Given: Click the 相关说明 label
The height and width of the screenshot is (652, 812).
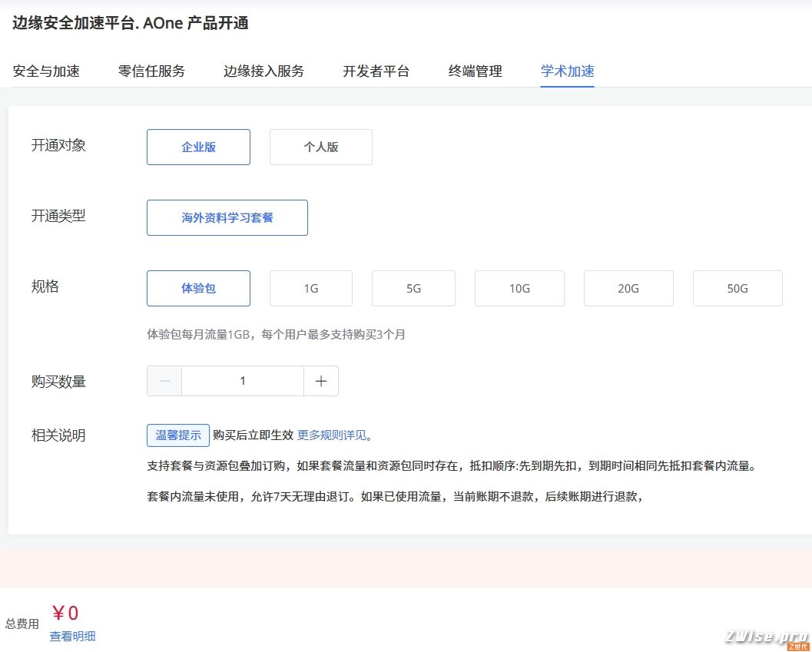Looking at the screenshot, I should click(58, 435).
